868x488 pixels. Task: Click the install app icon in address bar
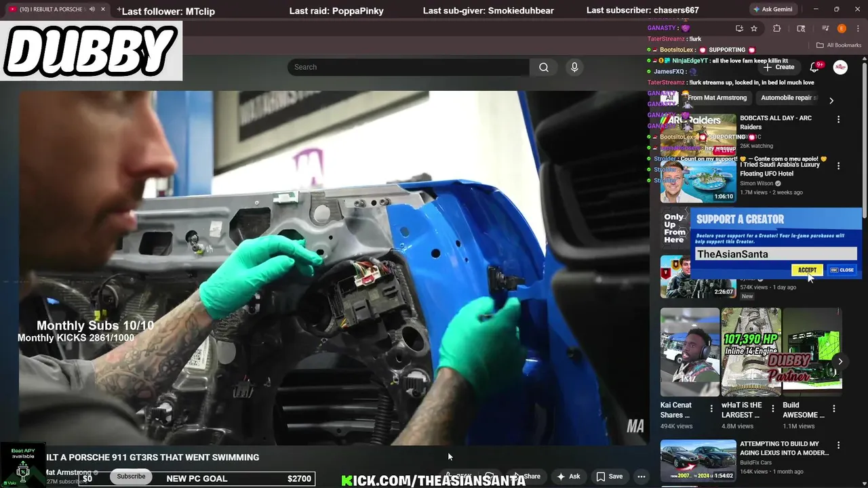(739, 28)
